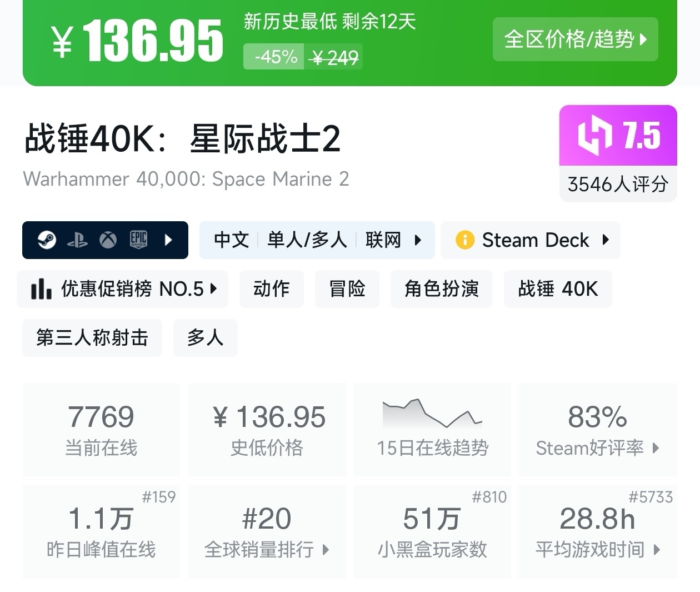Open the 3546人评分 rating count
Viewport: 700px width, 592px height.
point(618,184)
